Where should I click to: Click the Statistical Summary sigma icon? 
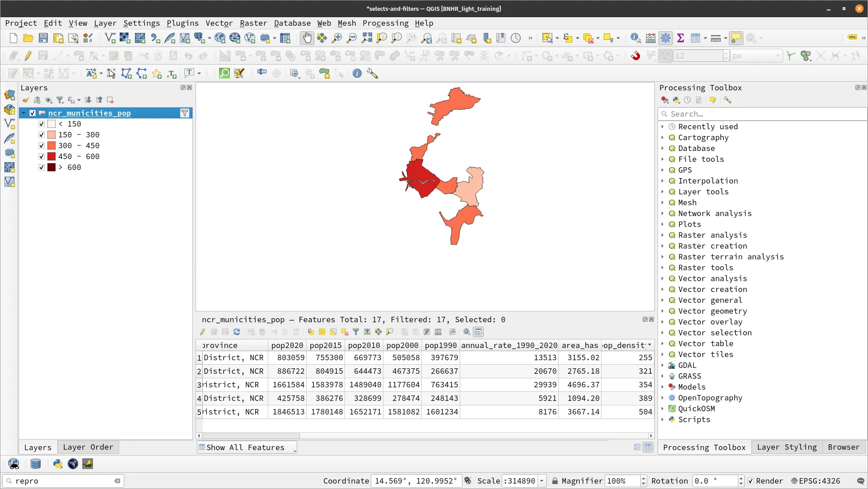(681, 38)
